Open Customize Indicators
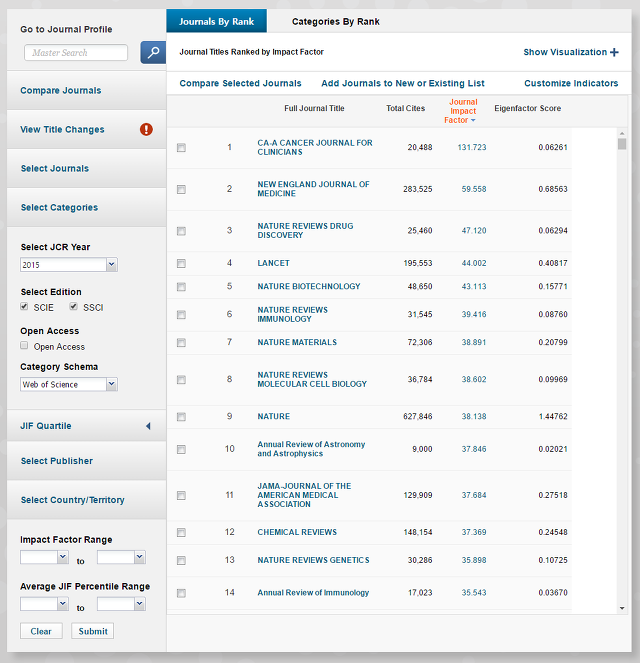640x663 pixels. 571,83
